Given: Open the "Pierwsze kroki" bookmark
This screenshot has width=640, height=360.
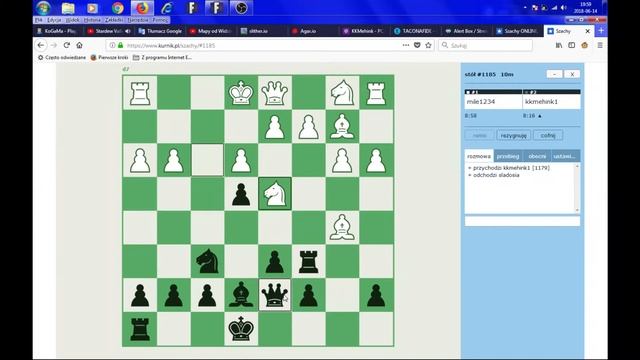Looking at the screenshot, I should tap(109, 58).
